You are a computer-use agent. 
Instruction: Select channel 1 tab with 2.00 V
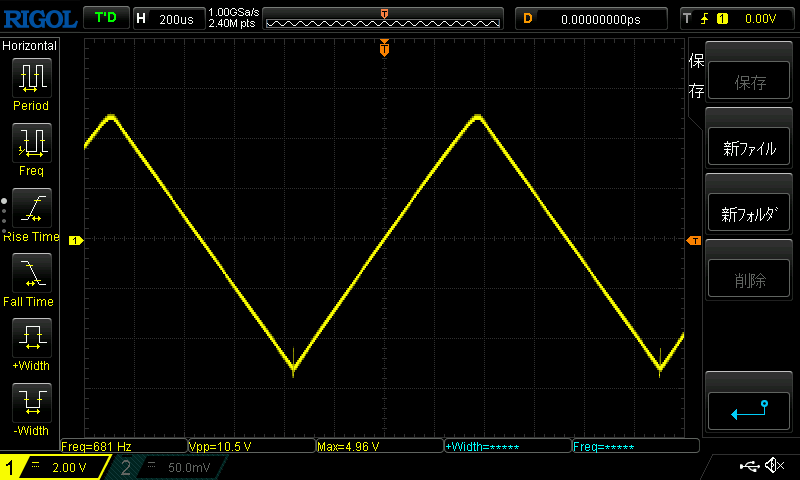(x=55, y=467)
